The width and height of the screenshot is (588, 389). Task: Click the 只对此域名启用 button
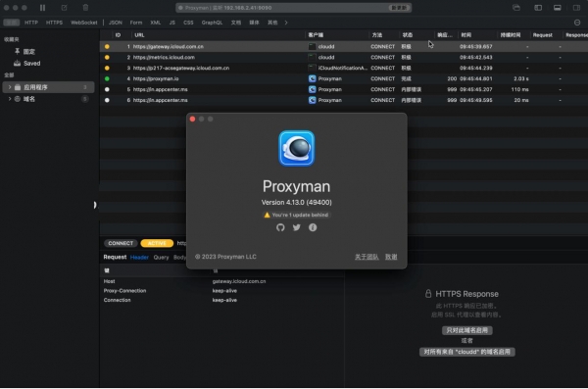pyautogui.click(x=466, y=330)
